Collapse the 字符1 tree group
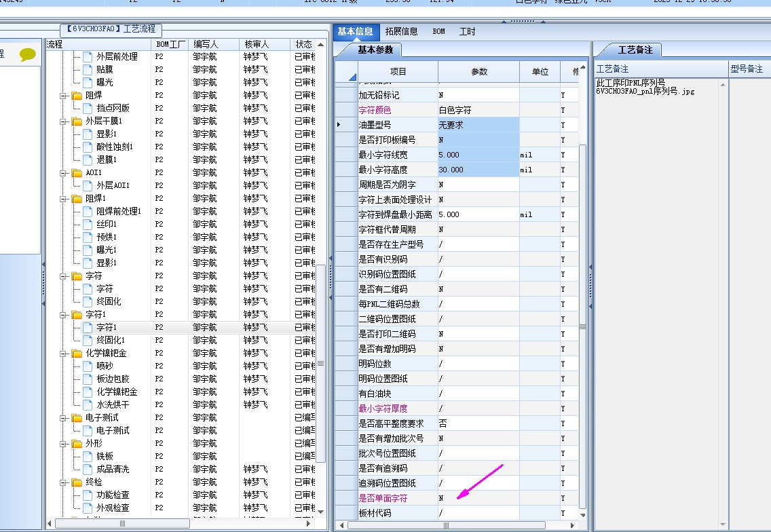The height and width of the screenshot is (532, 771). (63, 314)
